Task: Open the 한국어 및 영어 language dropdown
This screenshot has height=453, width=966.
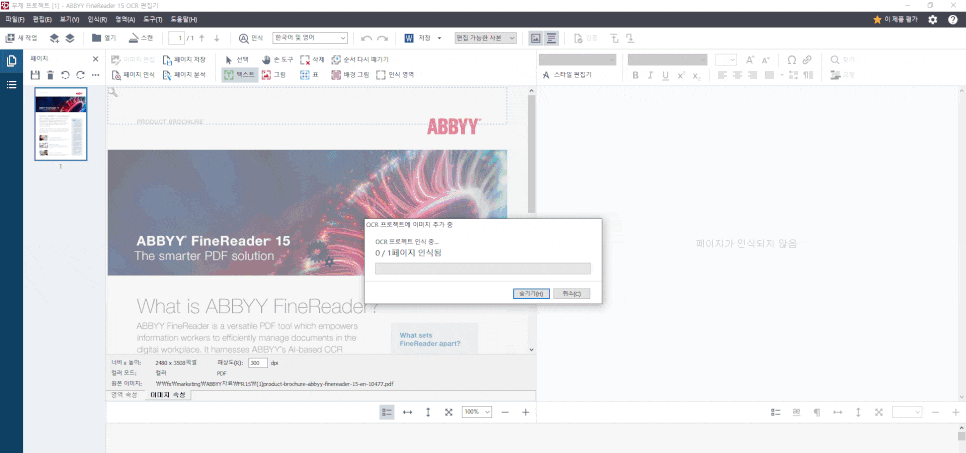Action: pyautogui.click(x=310, y=38)
